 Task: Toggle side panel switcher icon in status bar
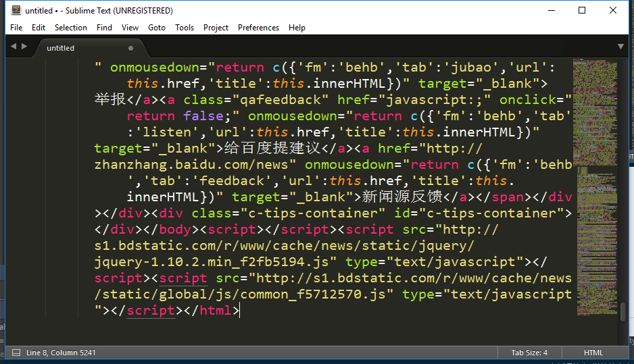(16, 353)
